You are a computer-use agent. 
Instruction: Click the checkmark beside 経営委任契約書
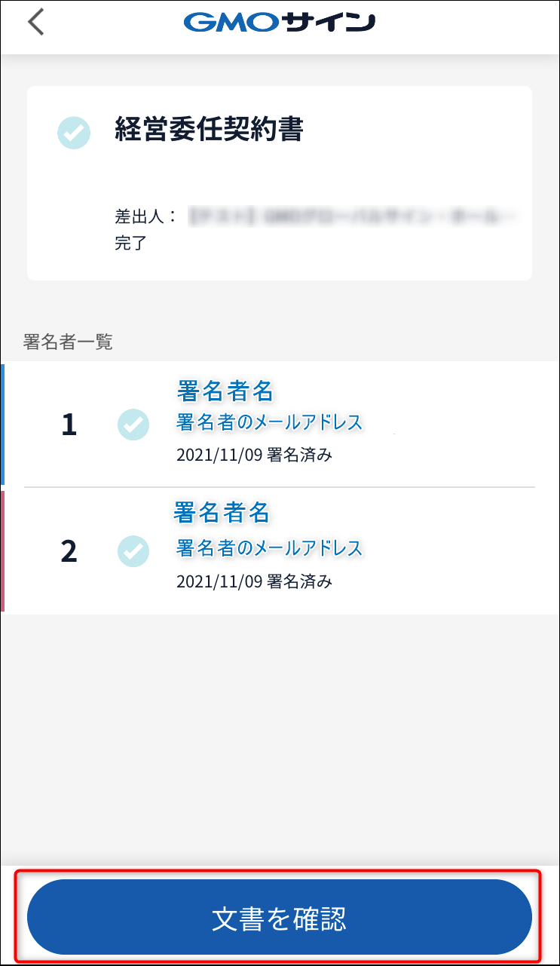coord(74,133)
